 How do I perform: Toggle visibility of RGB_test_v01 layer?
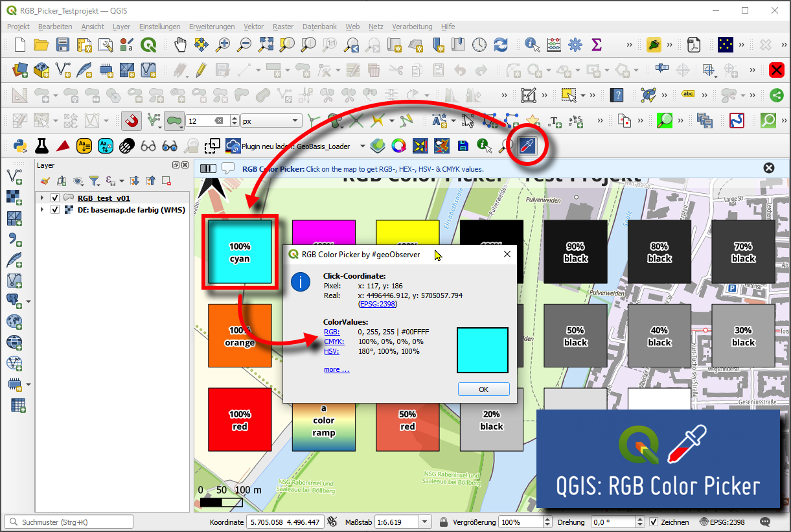pyautogui.click(x=55, y=198)
